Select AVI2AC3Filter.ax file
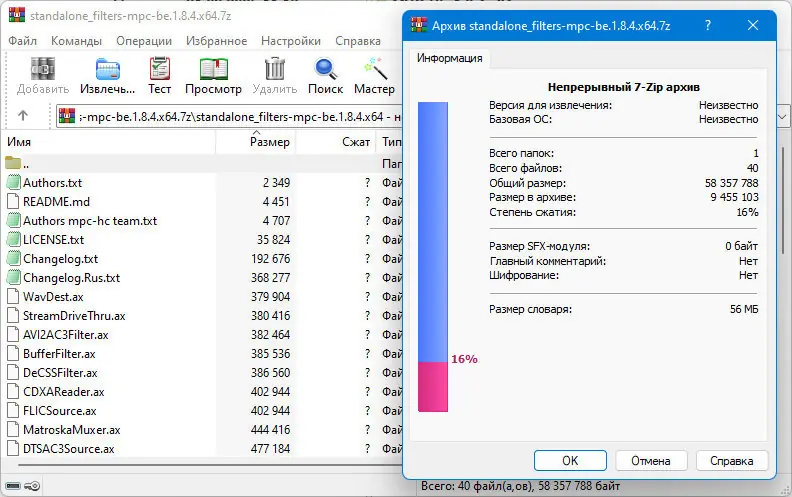The width and height of the screenshot is (792, 497). tap(66, 335)
